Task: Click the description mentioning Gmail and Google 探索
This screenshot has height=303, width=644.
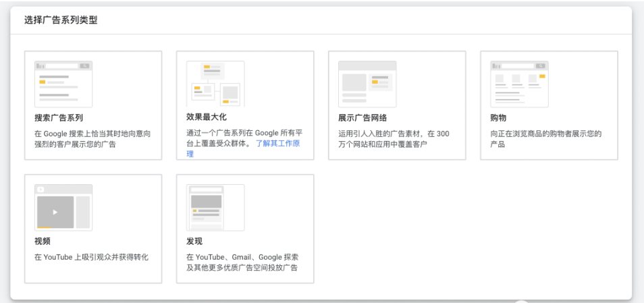Action: click(x=242, y=263)
